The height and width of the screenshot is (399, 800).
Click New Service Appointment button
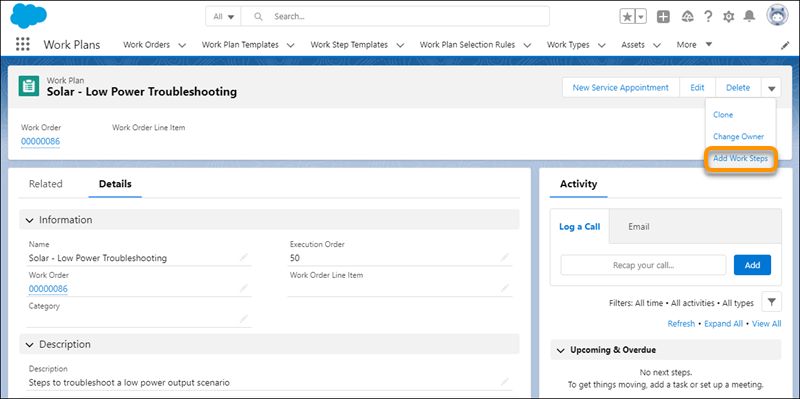(620, 88)
